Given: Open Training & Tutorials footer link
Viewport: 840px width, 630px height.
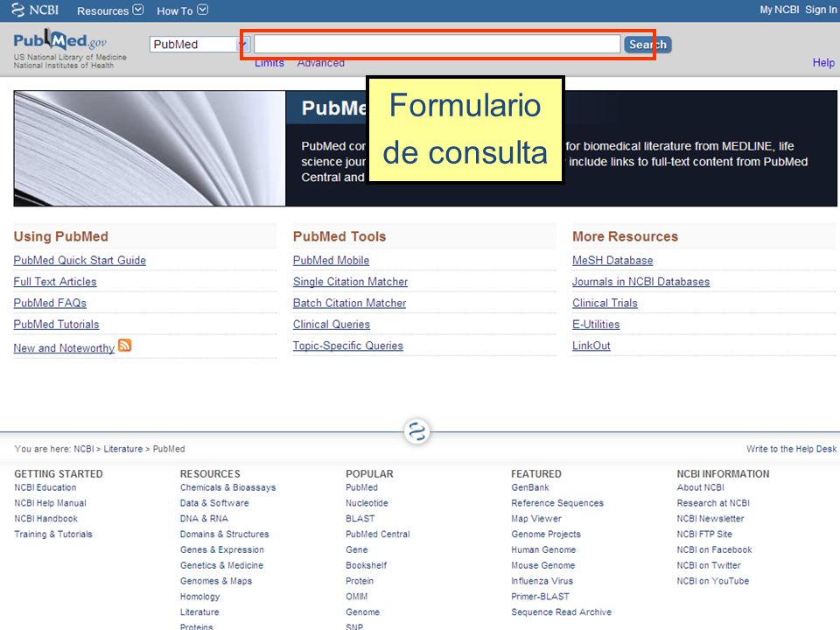Looking at the screenshot, I should point(53,534).
